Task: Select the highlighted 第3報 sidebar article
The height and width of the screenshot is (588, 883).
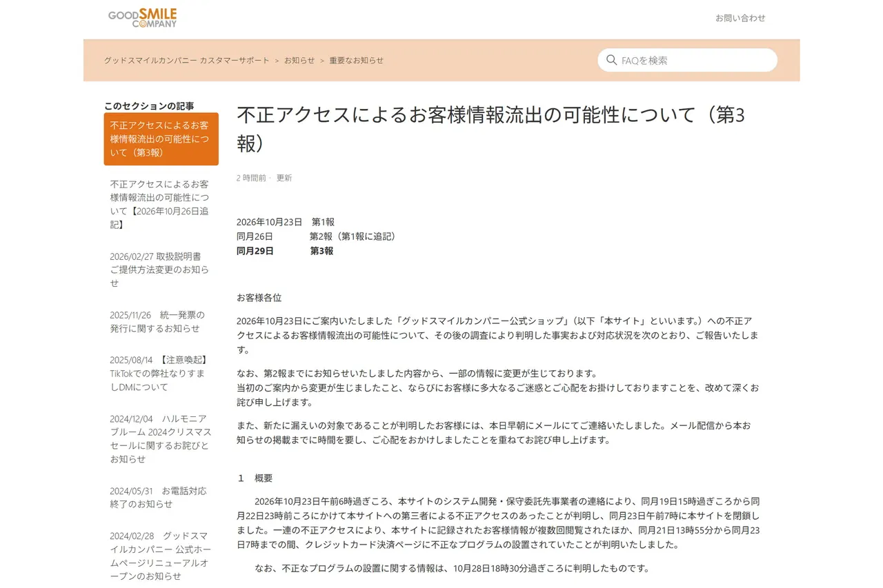Action: pyautogui.click(x=161, y=139)
